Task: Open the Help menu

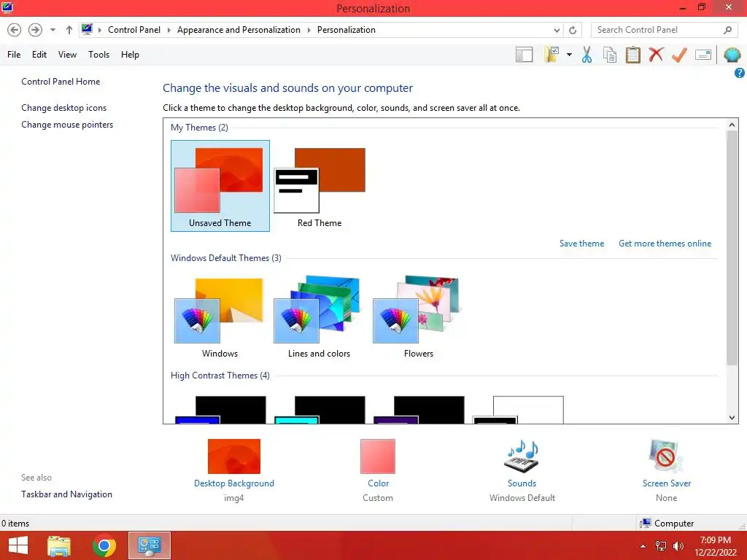Action: pyautogui.click(x=130, y=55)
